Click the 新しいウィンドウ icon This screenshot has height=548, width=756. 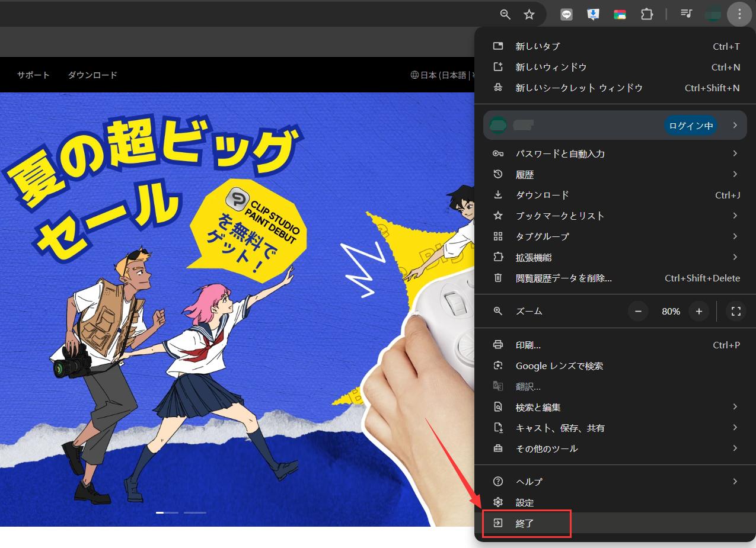[x=498, y=67]
